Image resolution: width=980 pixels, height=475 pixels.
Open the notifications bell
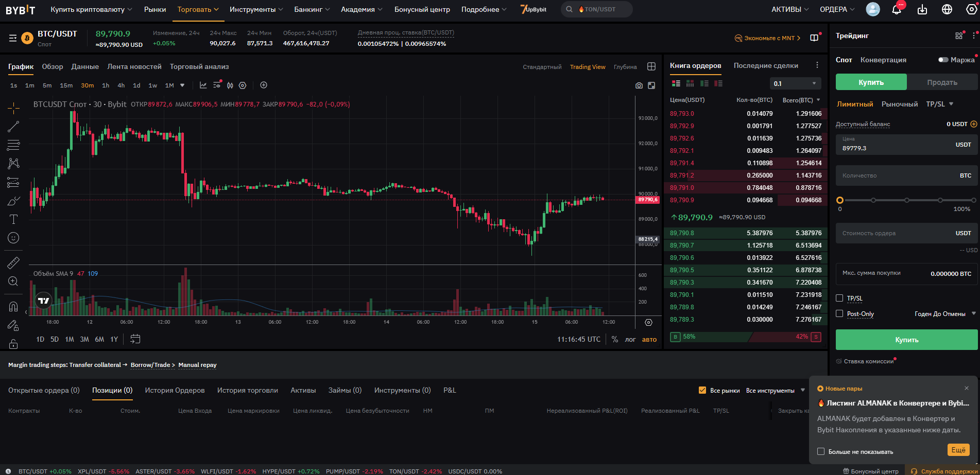click(x=897, y=9)
